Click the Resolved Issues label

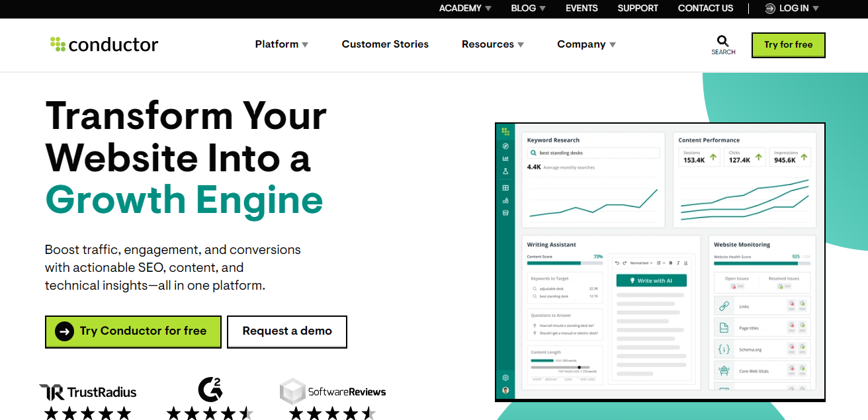tap(784, 278)
